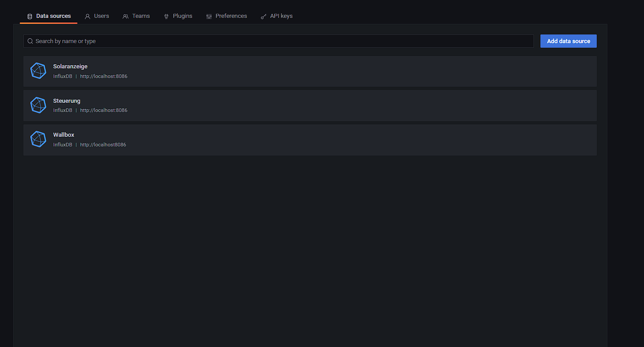This screenshot has height=347, width=644.
Task: Open the Preferences tab
Action: coord(231,16)
